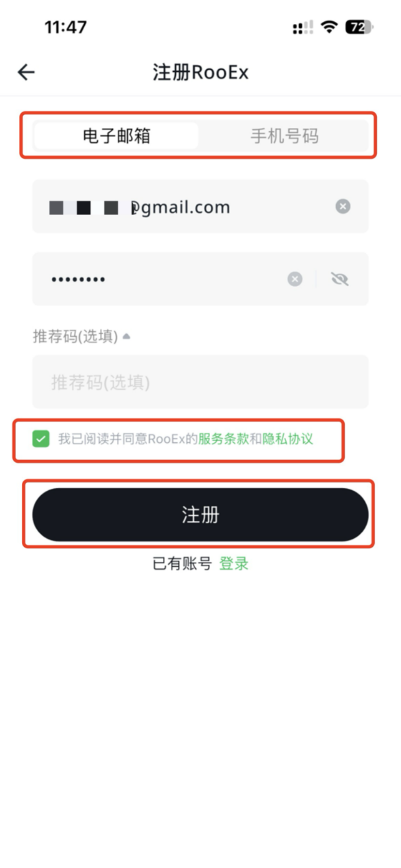Tap the black 注册 button
The image size is (401, 868).
tap(200, 514)
